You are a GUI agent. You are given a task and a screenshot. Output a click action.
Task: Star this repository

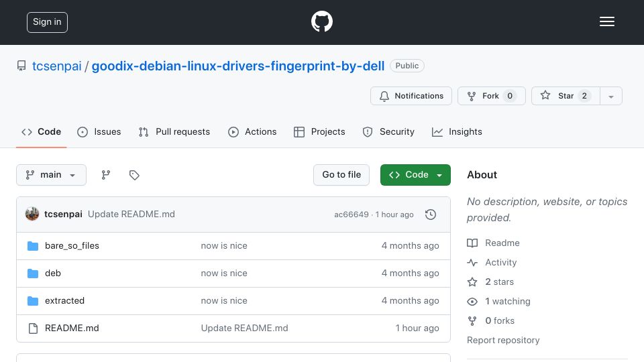tap(566, 96)
